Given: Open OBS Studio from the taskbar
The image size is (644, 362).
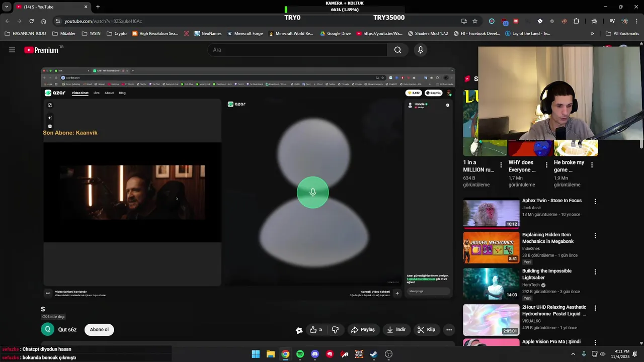Looking at the screenshot, I should [x=388, y=354].
